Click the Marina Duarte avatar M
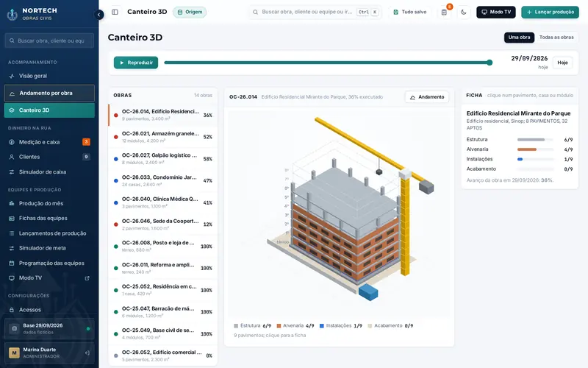Viewport: 588px width, 368px height. point(14,353)
